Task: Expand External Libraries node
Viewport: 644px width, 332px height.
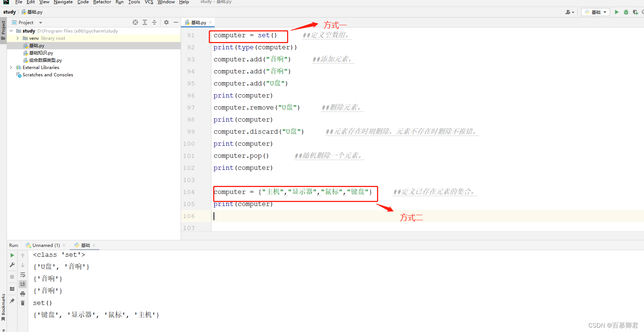Action: pos(11,68)
